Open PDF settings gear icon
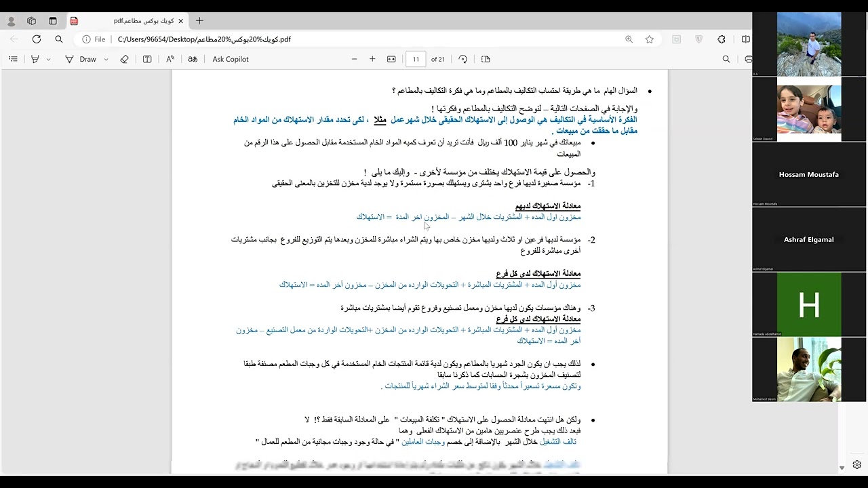868x488 pixels. point(857,465)
